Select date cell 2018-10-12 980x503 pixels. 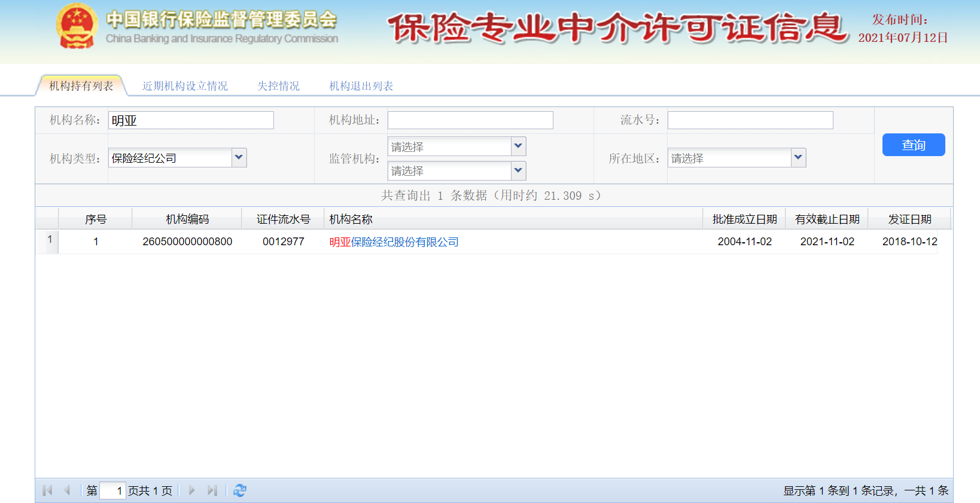click(x=910, y=242)
